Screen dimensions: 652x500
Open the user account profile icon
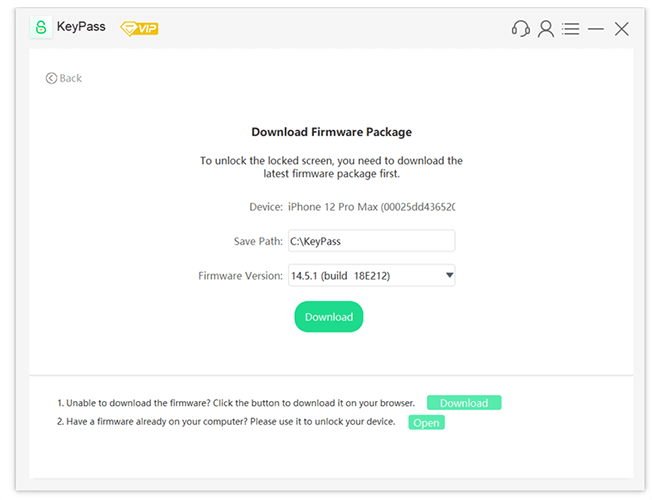546,29
